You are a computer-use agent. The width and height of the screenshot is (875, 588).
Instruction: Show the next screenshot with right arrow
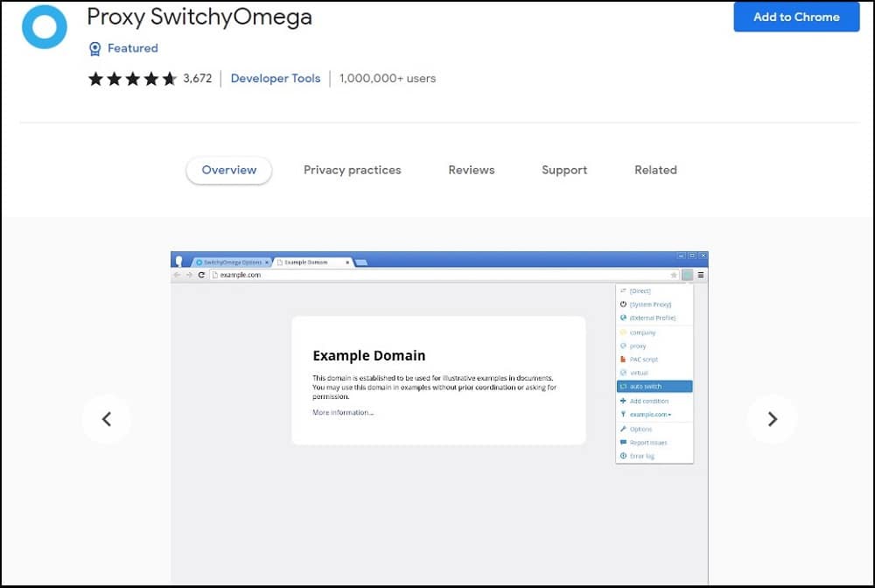[x=773, y=419]
